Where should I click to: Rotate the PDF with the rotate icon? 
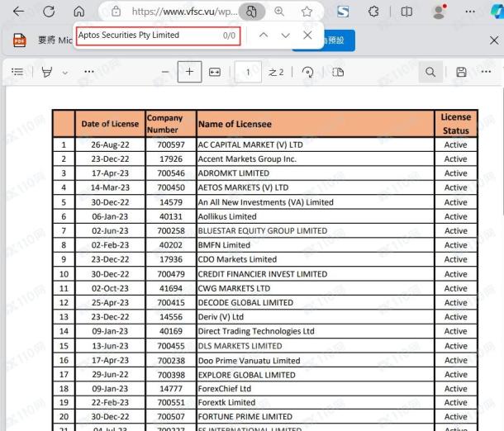pos(307,72)
